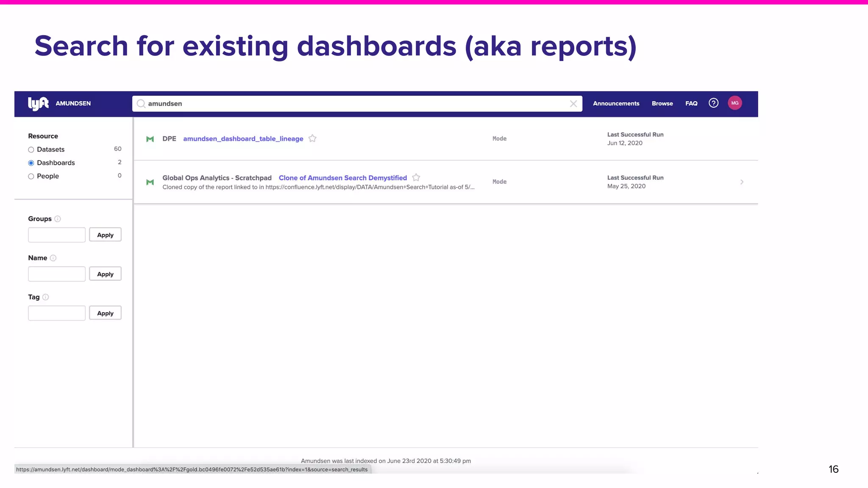
Task: Open Clone of Amundsen Search Demystified link
Action: 343,178
